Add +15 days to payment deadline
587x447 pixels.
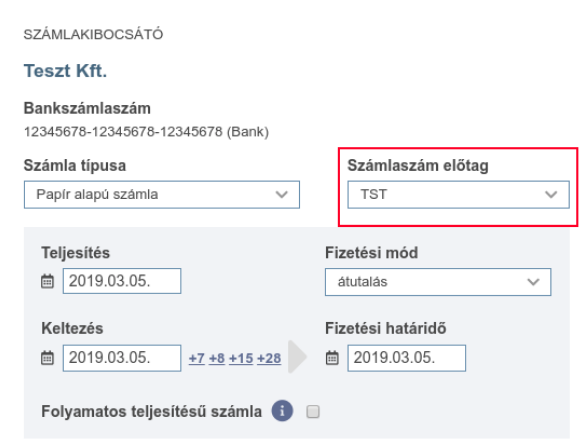tap(241, 358)
